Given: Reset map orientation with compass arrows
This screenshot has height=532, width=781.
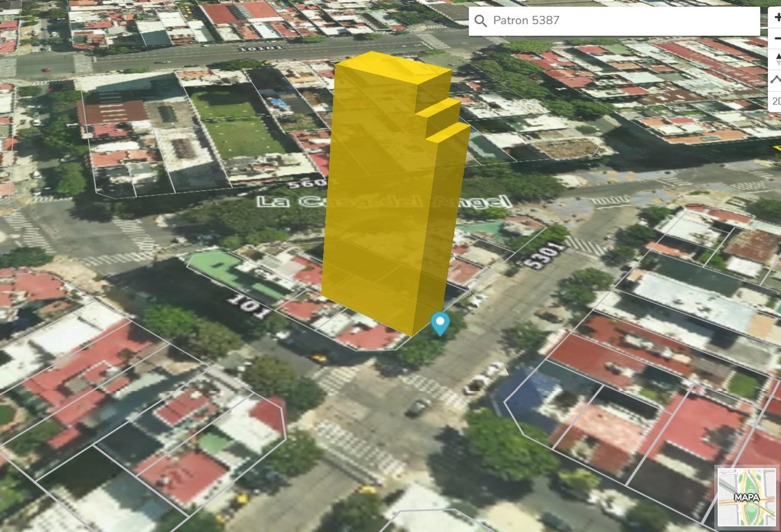Looking at the screenshot, I should (x=777, y=60).
